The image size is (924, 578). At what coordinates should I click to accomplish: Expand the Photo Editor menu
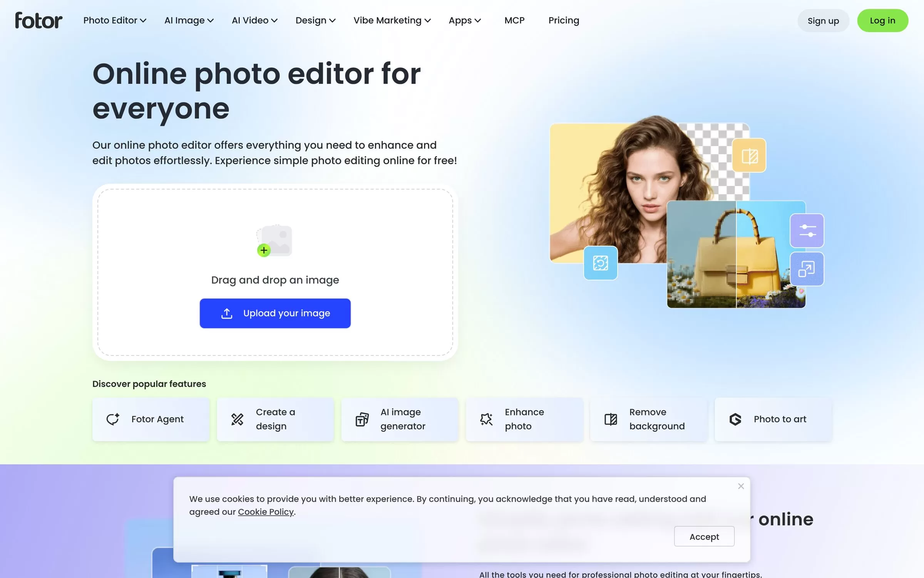(115, 20)
